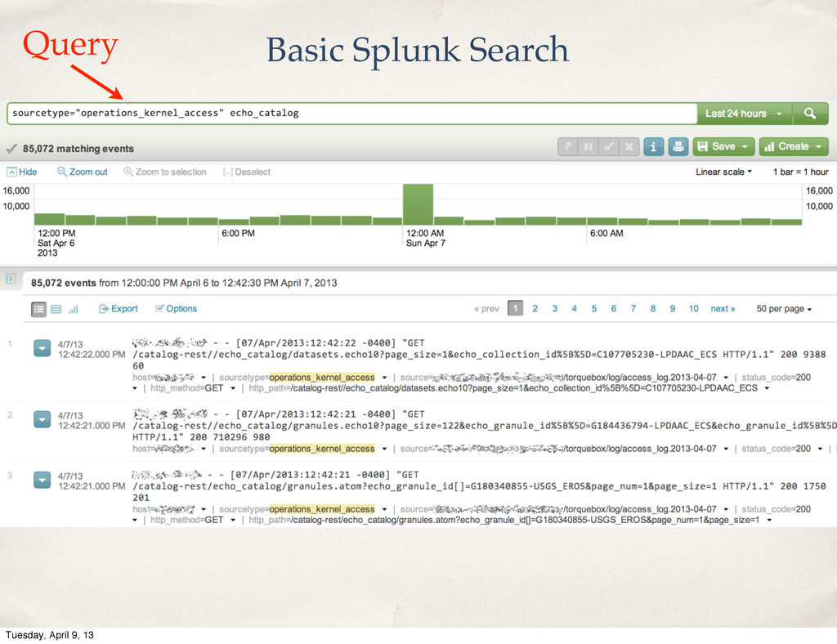The width and height of the screenshot is (837, 644).
Task: Click status_code=200 in event 3
Action: [x=777, y=509]
